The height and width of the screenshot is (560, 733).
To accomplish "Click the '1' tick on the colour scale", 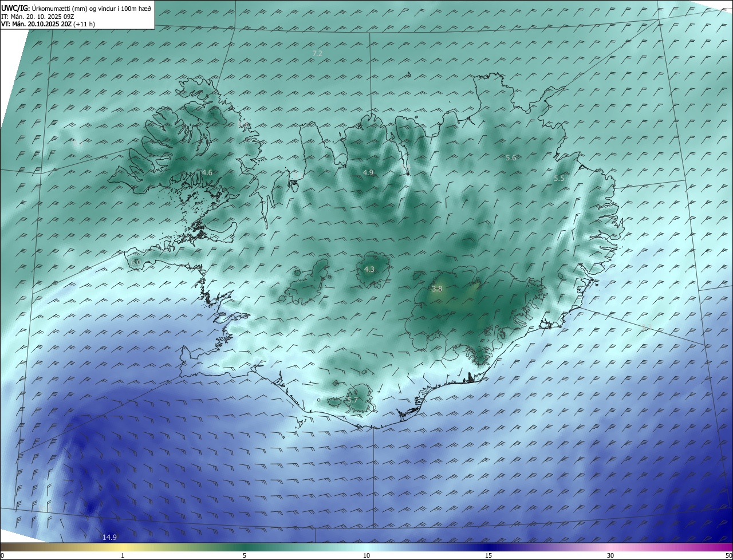I will (123, 555).
